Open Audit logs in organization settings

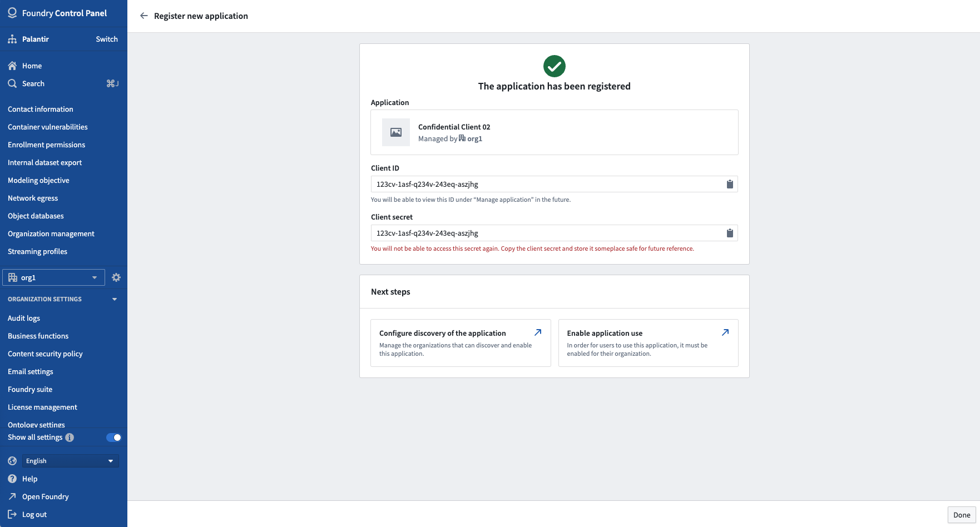pos(24,318)
